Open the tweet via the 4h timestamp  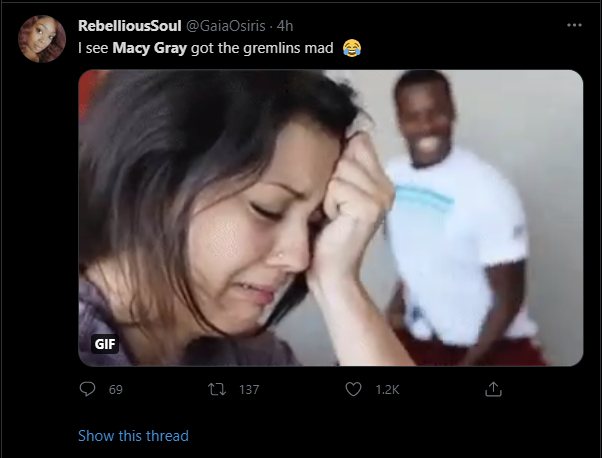[x=285, y=26]
